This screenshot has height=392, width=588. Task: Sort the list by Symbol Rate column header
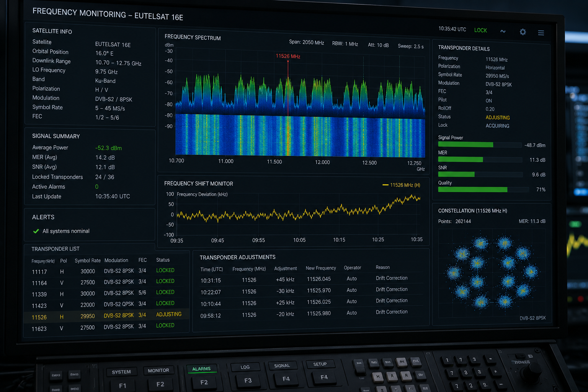click(88, 261)
